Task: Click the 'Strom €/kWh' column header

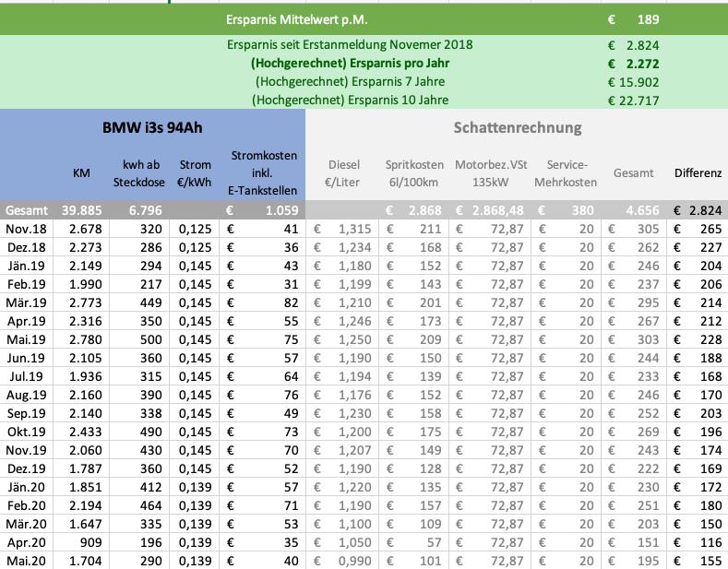Action: pos(195,173)
